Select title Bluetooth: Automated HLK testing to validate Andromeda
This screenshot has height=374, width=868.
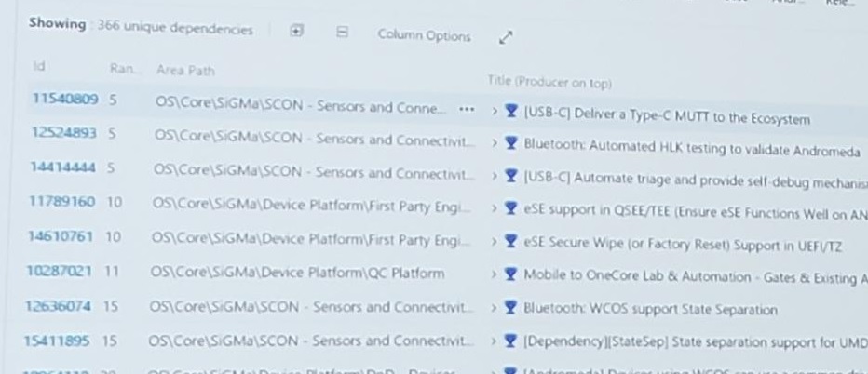pyautogui.click(x=692, y=148)
